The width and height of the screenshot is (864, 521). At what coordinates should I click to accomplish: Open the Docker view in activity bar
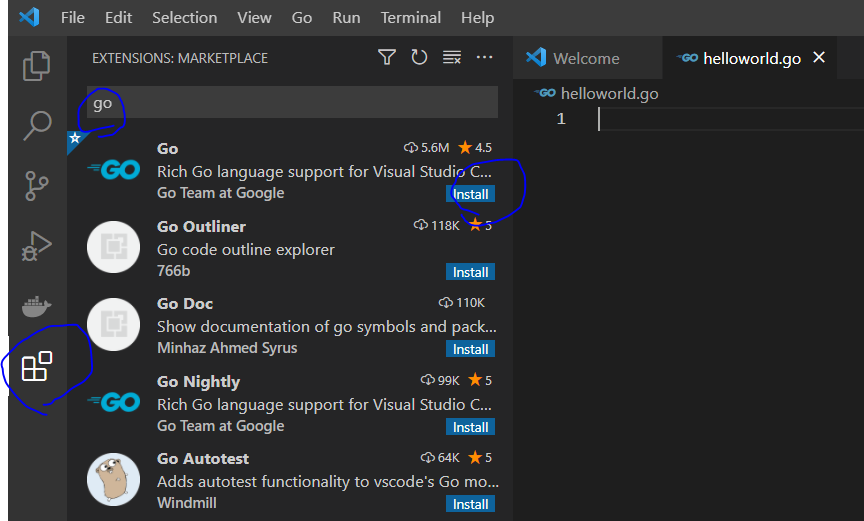point(36,306)
